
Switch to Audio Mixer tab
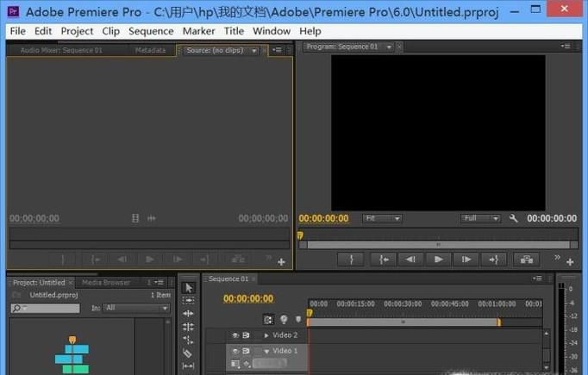(61, 50)
